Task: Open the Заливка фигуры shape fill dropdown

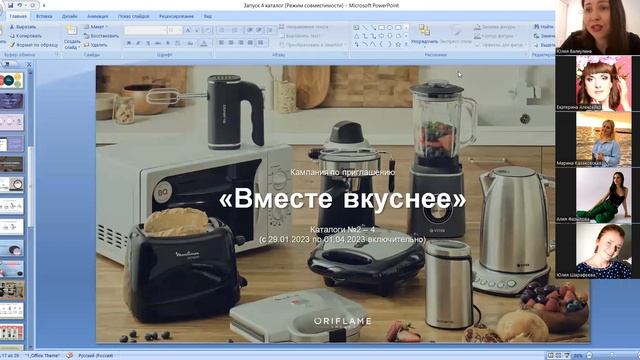Action: click(x=496, y=27)
